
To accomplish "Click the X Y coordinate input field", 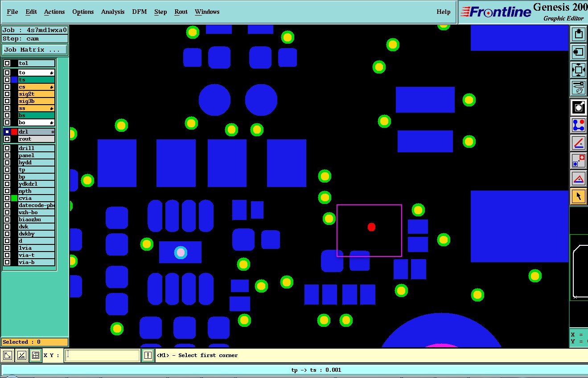I will click(102, 355).
